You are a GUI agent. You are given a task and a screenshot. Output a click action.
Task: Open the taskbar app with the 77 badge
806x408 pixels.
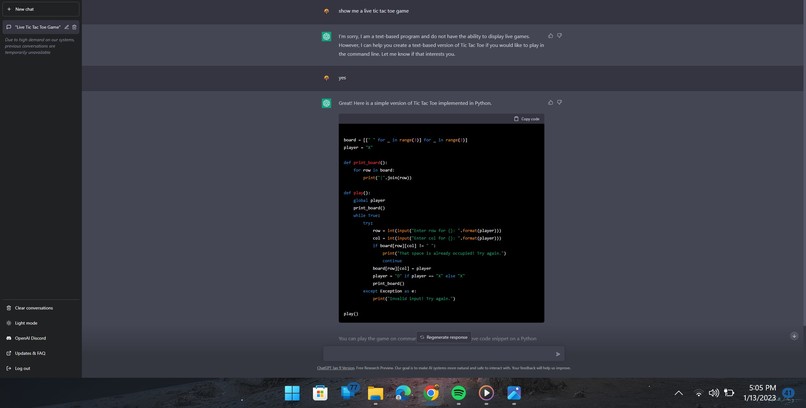pos(349,393)
